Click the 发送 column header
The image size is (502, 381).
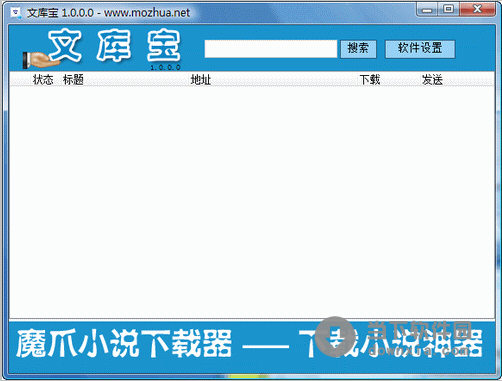pyautogui.click(x=432, y=80)
